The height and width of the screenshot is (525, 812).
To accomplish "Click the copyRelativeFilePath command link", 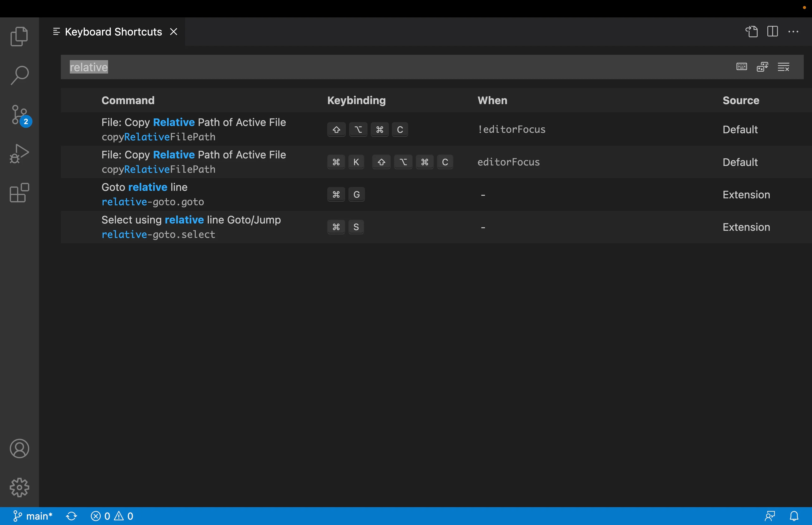I will (158, 137).
